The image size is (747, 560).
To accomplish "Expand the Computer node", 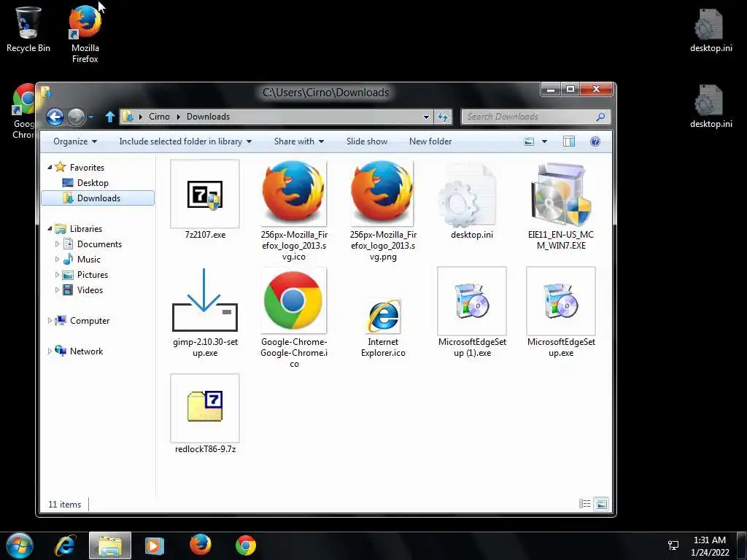I will pyautogui.click(x=50, y=321).
